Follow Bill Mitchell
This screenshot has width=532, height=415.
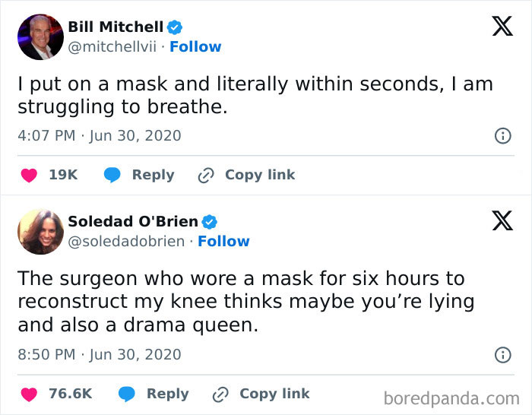[x=195, y=47]
